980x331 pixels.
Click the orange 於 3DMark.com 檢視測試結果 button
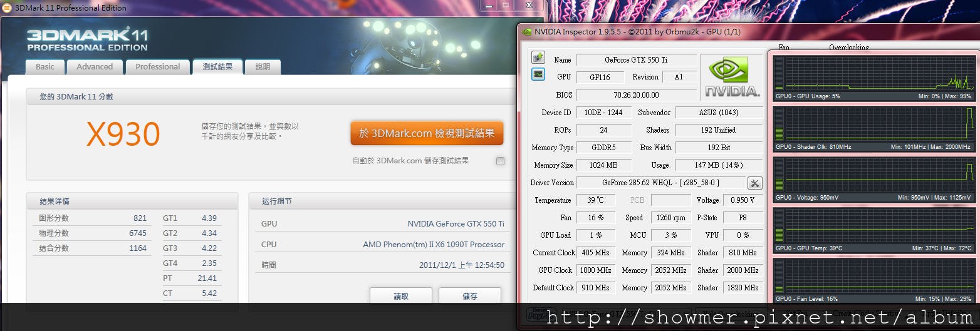(427, 133)
